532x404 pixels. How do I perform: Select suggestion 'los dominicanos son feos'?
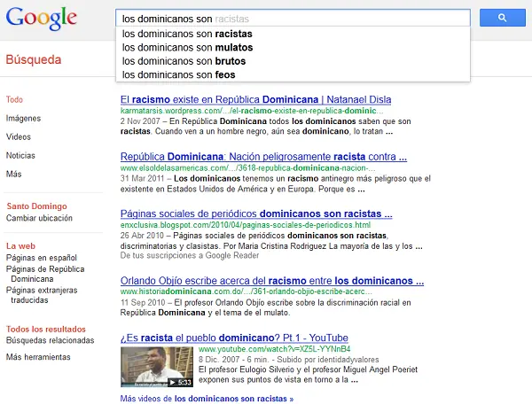coord(293,74)
